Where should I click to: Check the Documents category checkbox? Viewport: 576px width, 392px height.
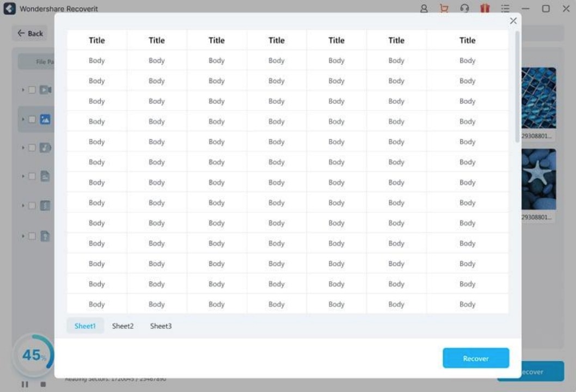(x=32, y=176)
